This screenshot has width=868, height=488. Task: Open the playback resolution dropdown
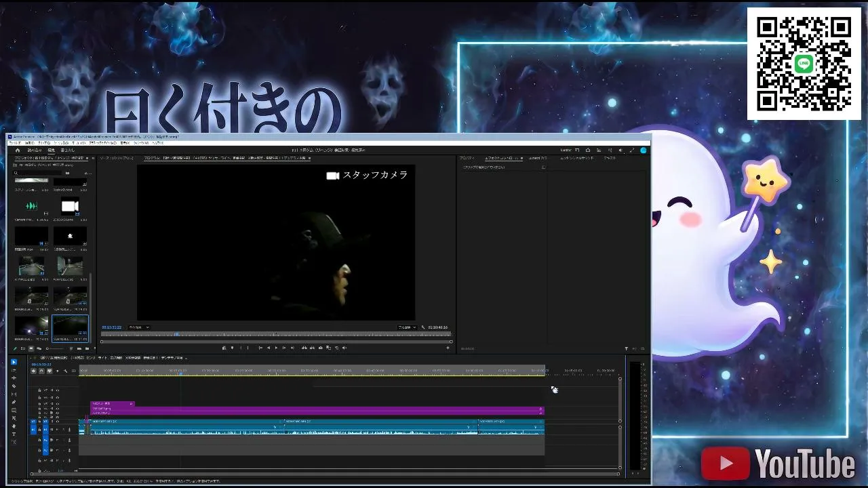(407, 327)
